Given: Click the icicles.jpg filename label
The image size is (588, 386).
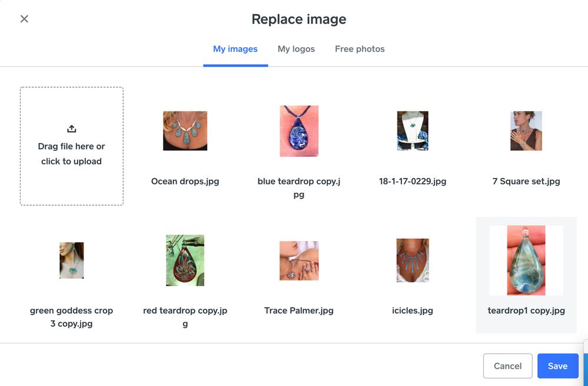Looking at the screenshot, I should coord(413,311).
